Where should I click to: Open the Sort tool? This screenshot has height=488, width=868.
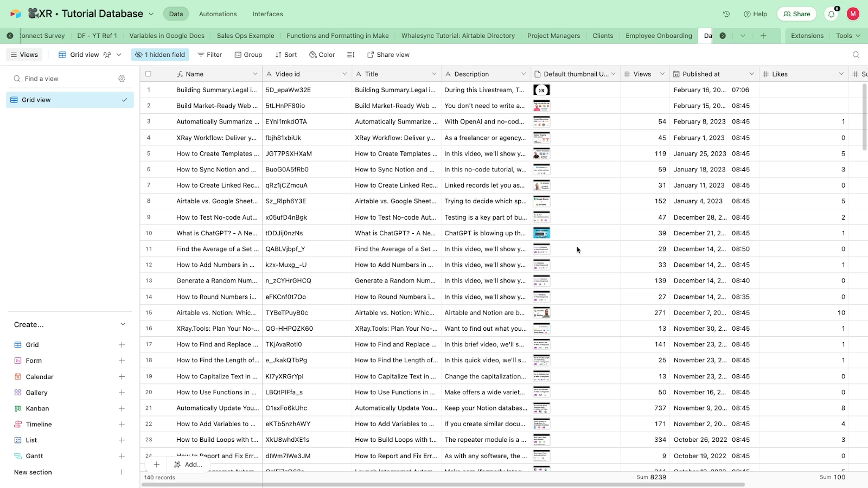pyautogui.click(x=286, y=55)
